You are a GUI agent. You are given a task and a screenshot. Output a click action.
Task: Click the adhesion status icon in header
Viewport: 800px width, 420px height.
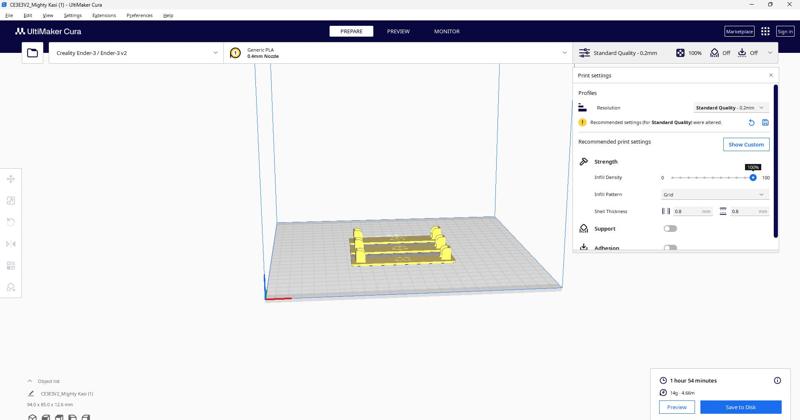click(x=742, y=53)
